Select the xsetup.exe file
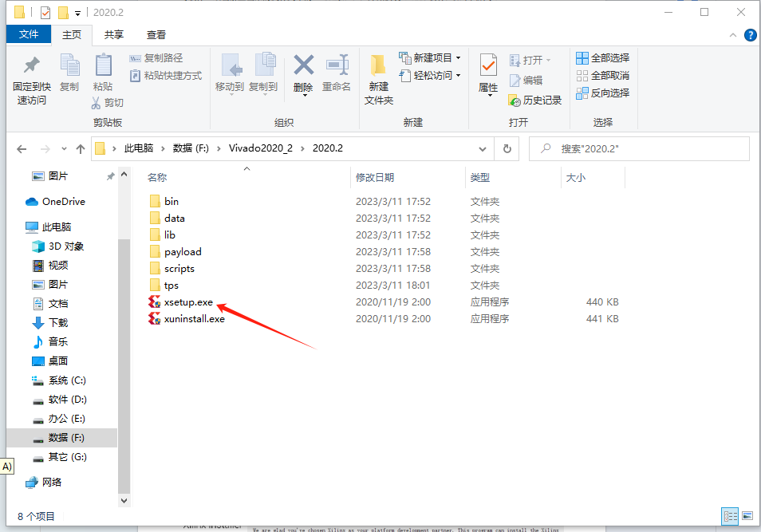This screenshot has height=532, width=761. [188, 302]
